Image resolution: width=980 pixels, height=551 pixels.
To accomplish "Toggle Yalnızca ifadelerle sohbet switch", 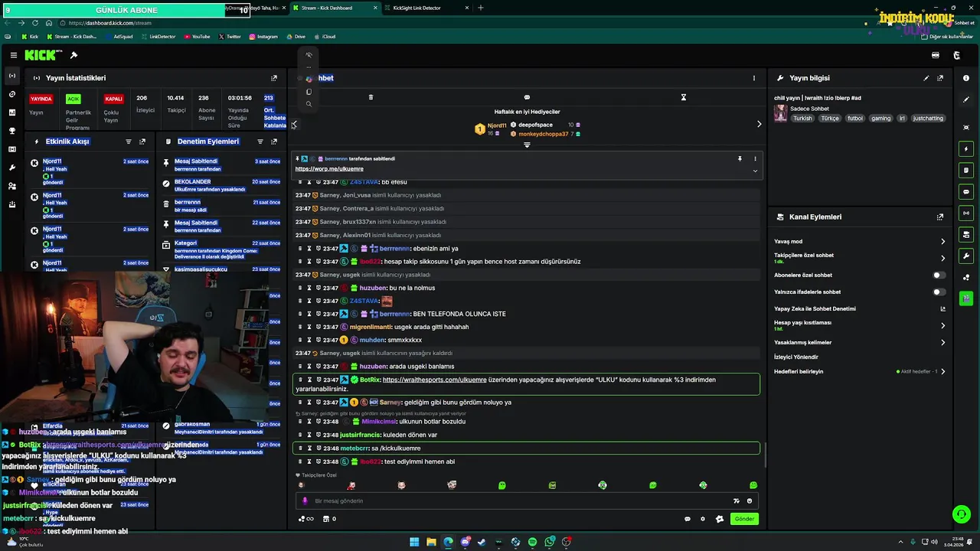I will tap(939, 292).
